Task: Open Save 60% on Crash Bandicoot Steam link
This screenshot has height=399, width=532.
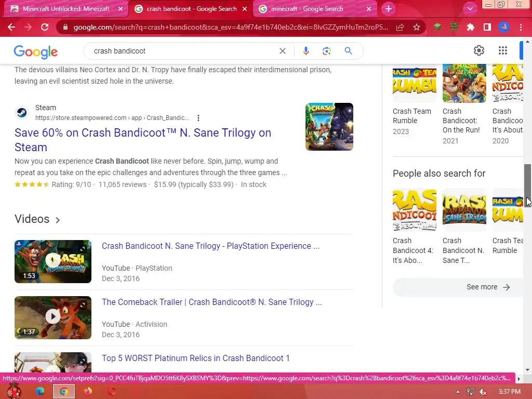Action: (143, 140)
